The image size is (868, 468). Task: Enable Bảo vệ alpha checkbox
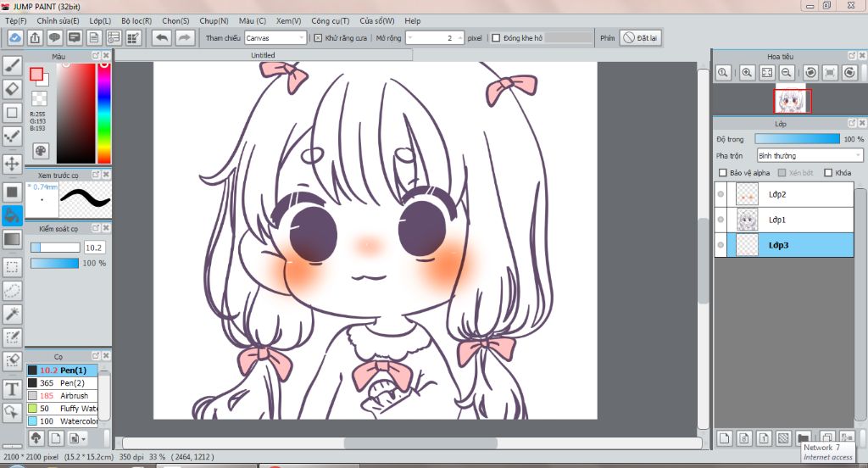[722, 173]
